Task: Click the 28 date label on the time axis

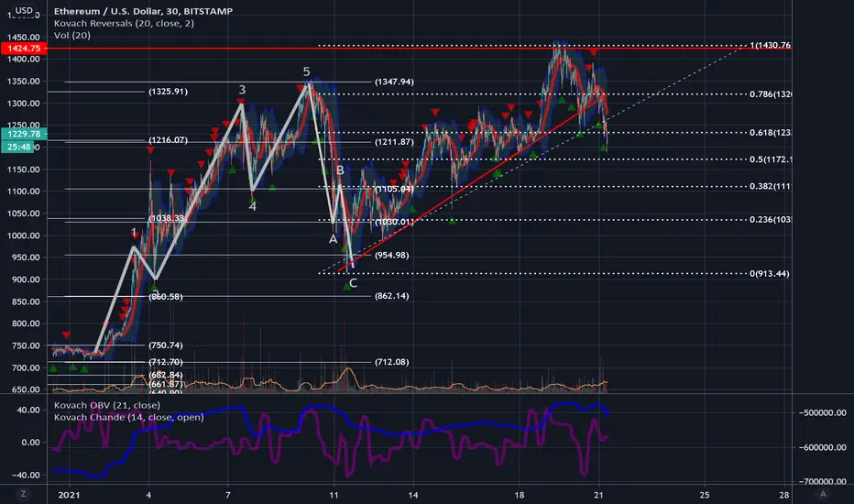Action: pyautogui.click(x=783, y=495)
